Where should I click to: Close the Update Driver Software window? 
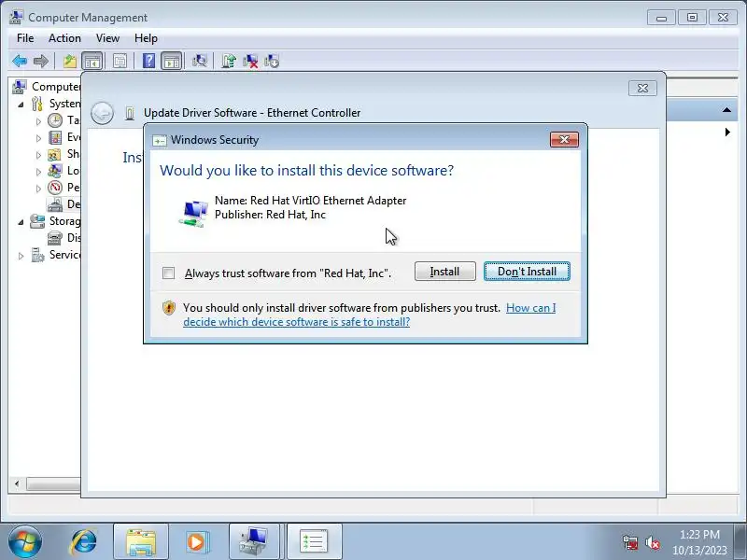(642, 88)
